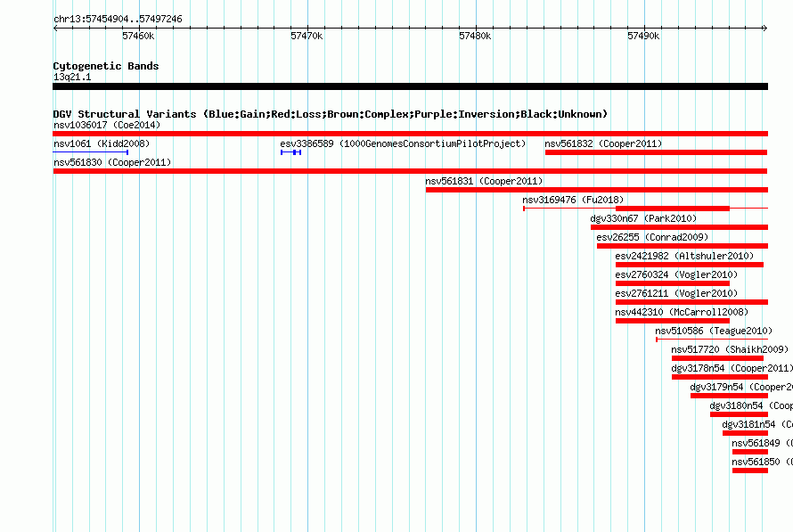793x532 pixels.
Task: Click the 57490k ruler label
Action: [643, 36]
